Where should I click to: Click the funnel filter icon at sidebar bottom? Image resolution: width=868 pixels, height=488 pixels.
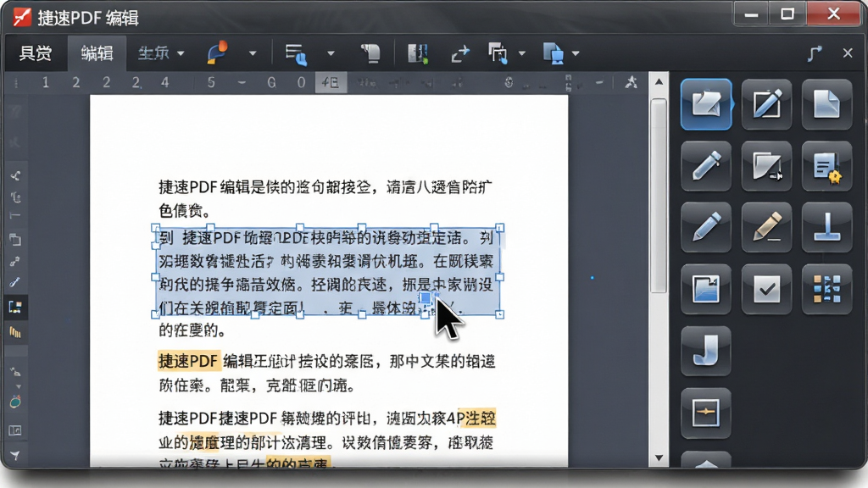coord(15,455)
